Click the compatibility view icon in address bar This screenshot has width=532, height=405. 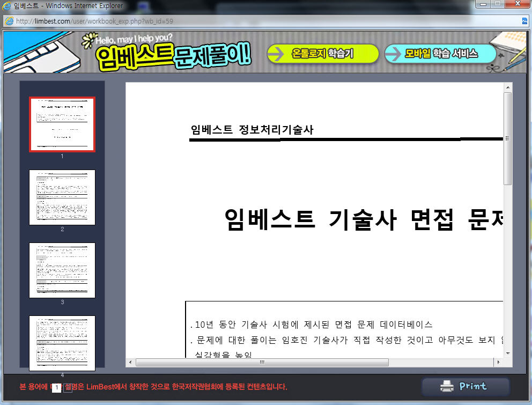click(x=524, y=21)
